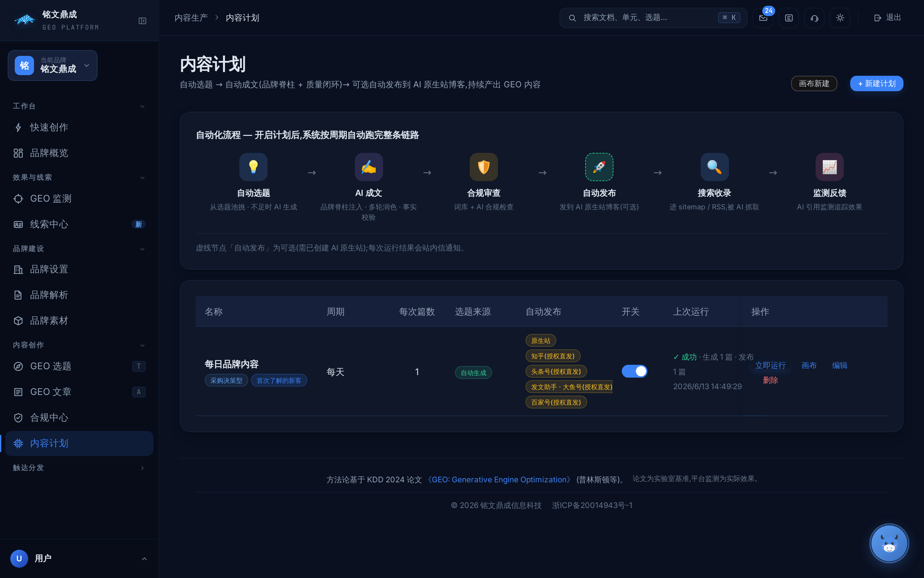Click the + 新建计划 button
The height and width of the screenshot is (578, 924).
[x=876, y=83]
